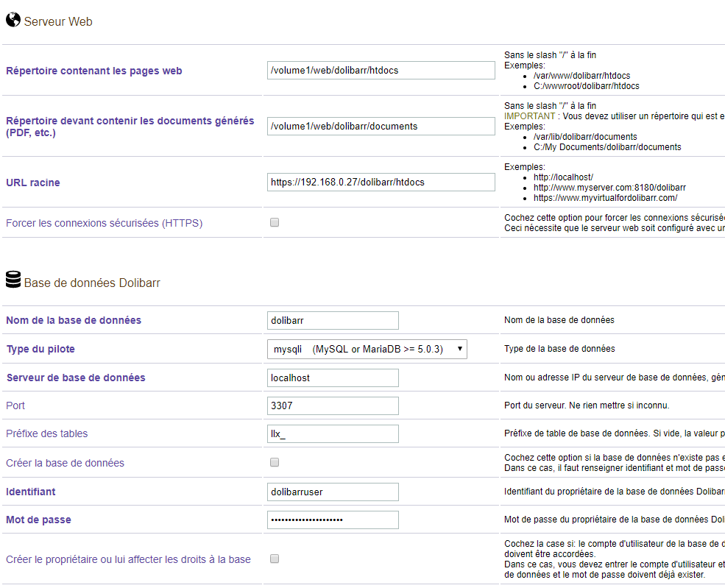
Task: Click the Répertoire contenant les pages web label
Action: (94, 71)
